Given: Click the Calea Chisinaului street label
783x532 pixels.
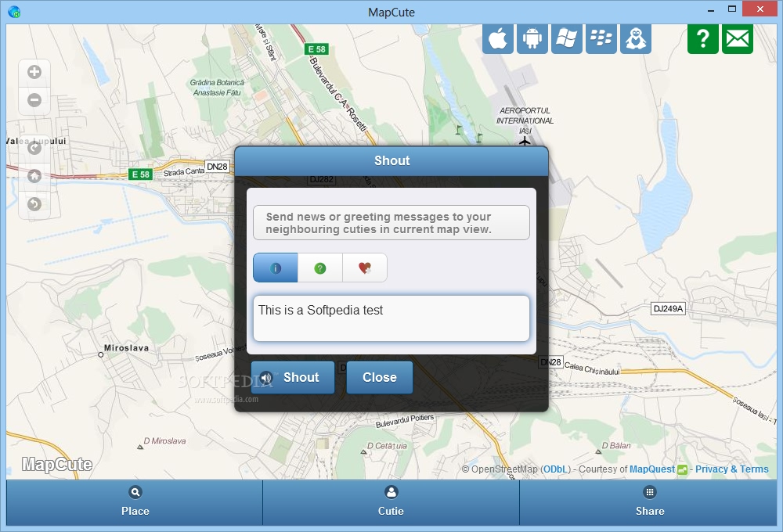Looking at the screenshot, I should (x=592, y=368).
